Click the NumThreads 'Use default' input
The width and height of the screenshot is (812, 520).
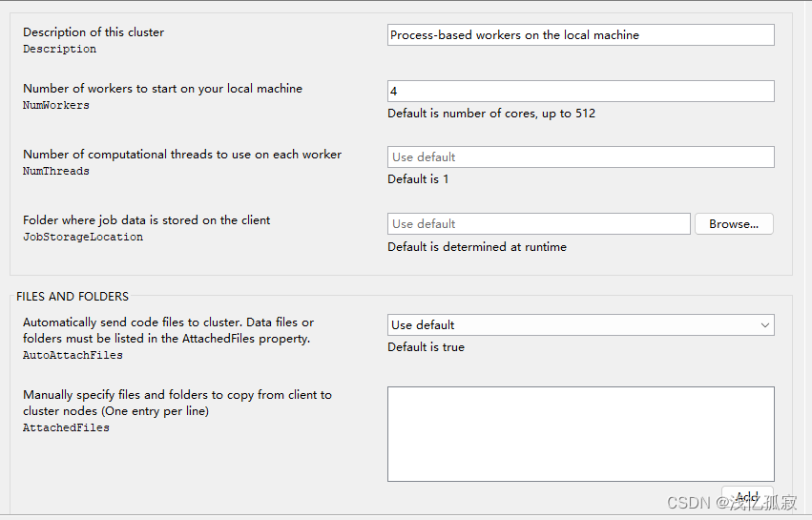[580, 157]
